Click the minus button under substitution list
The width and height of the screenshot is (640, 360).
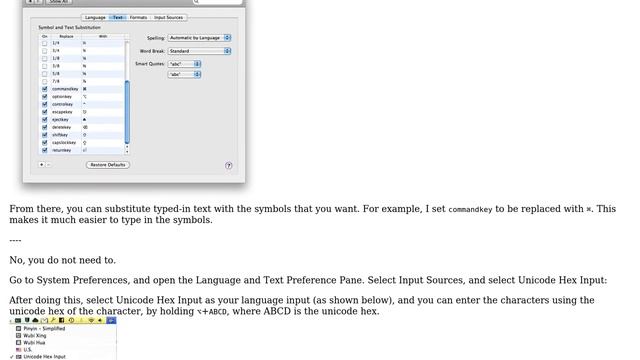[x=48, y=164]
